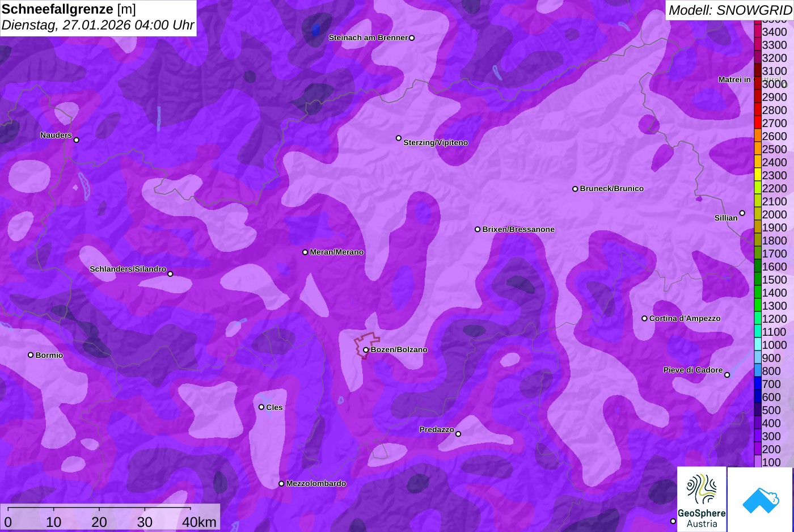Pick the 2300 m yellow legend swatch

[757, 175]
